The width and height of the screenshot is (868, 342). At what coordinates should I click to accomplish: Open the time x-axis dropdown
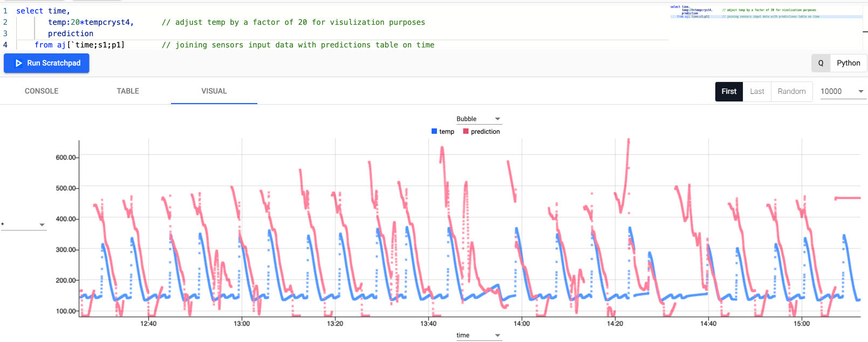[479, 336]
